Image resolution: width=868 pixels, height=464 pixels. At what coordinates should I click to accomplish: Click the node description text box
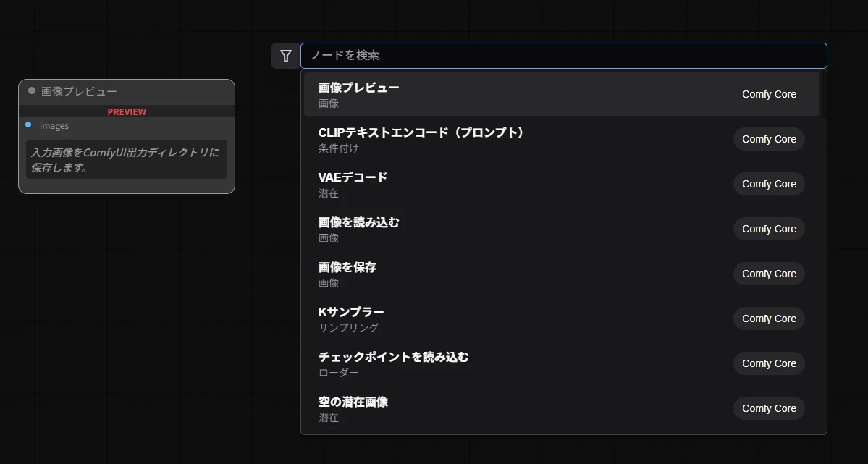tap(127, 159)
